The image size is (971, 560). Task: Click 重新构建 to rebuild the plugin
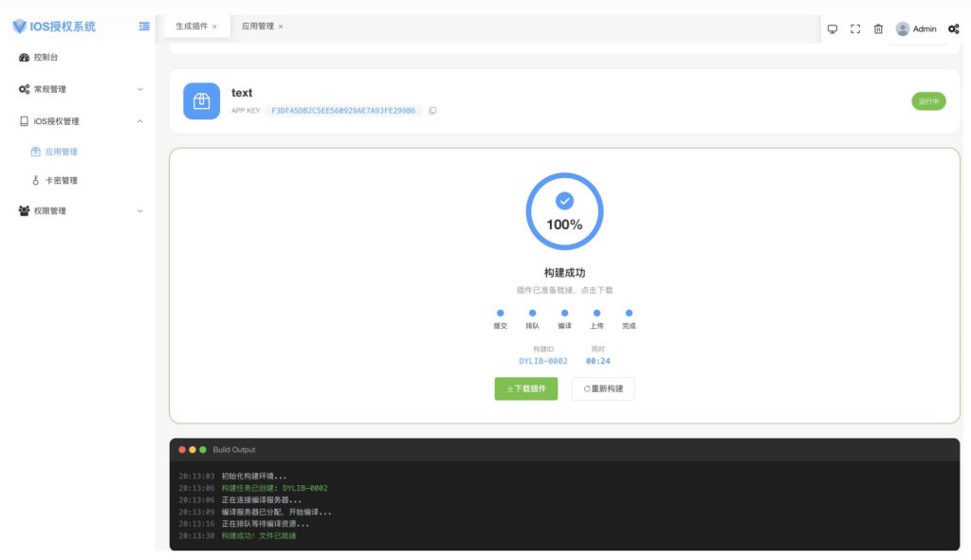coord(602,388)
